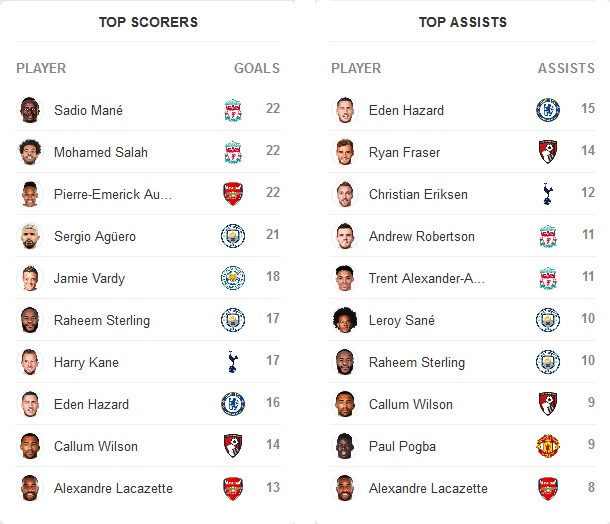This screenshot has height=524, width=610.
Task: Click Liverpool crest beside Sadio Mané
Action: pos(233,111)
